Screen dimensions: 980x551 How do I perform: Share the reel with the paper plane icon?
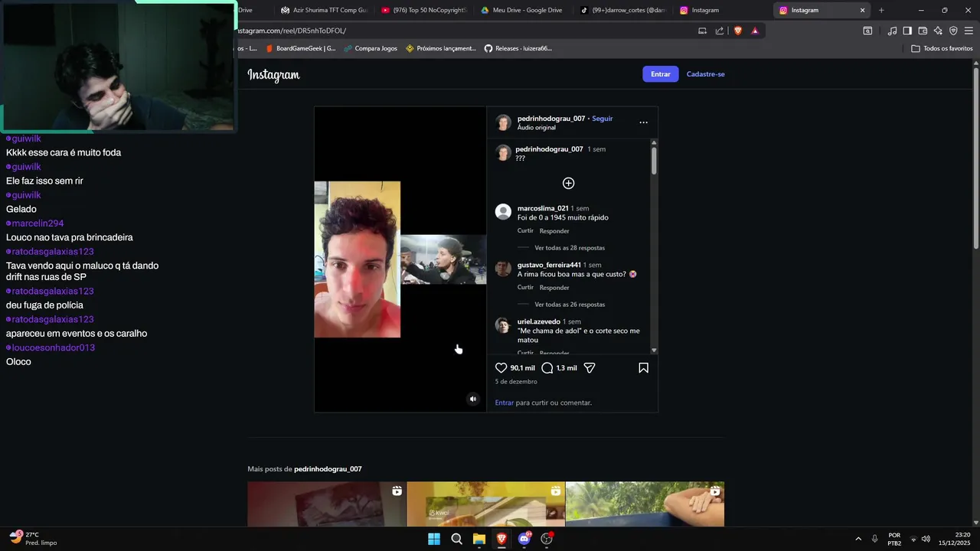[590, 368]
